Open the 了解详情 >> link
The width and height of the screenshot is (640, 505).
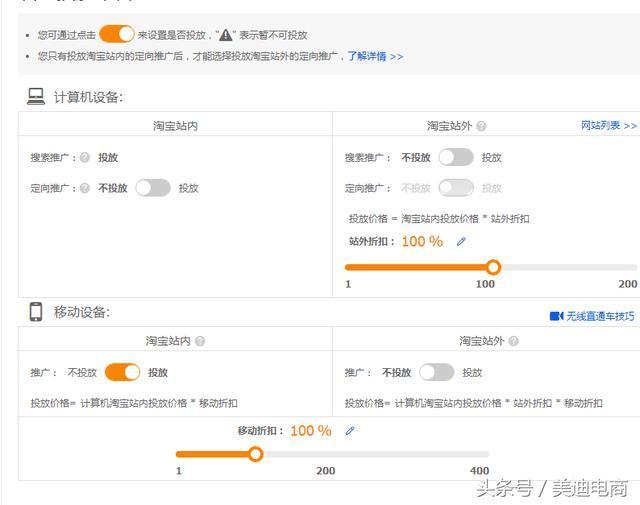point(375,57)
